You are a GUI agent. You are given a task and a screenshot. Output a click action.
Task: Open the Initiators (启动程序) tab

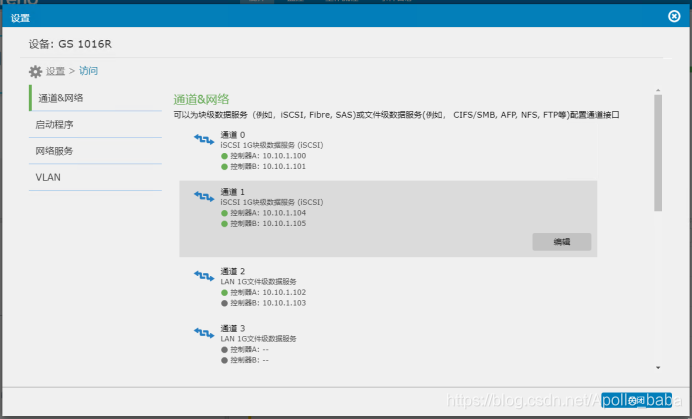tap(95, 125)
